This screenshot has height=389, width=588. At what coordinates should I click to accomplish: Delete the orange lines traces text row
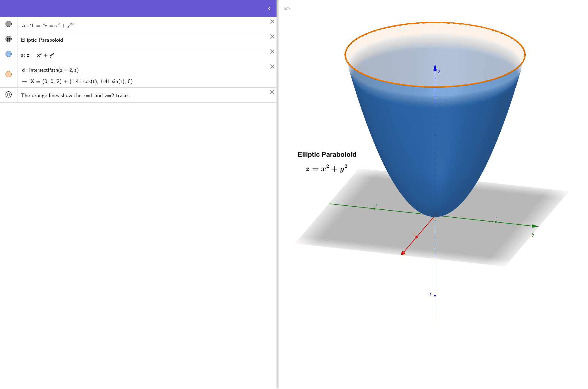click(x=272, y=92)
